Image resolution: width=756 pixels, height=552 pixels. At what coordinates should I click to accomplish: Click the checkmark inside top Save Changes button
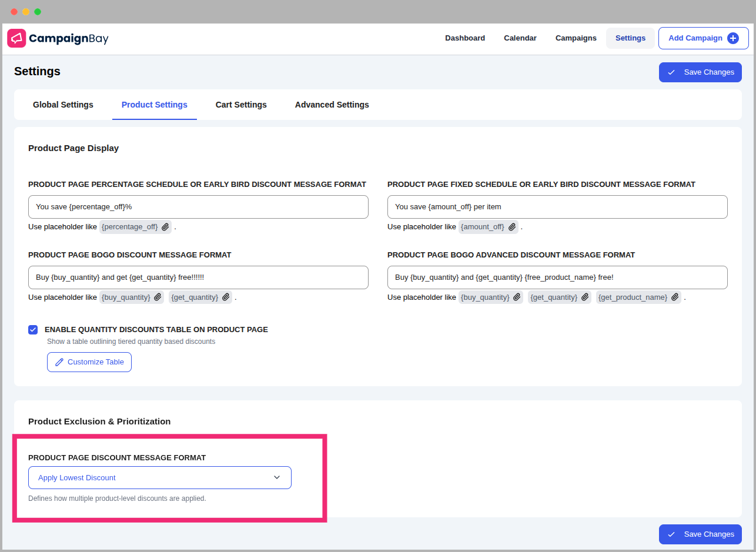[671, 72]
